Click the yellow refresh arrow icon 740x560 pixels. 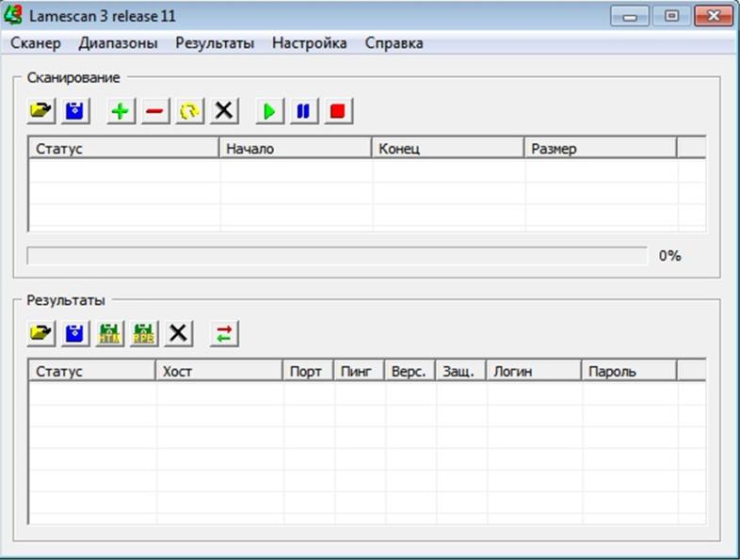tap(189, 111)
